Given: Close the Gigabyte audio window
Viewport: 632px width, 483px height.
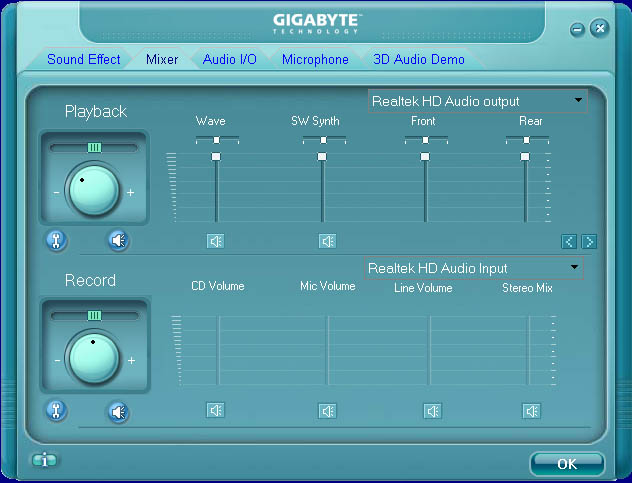Looking at the screenshot, I should coord(599,28).
